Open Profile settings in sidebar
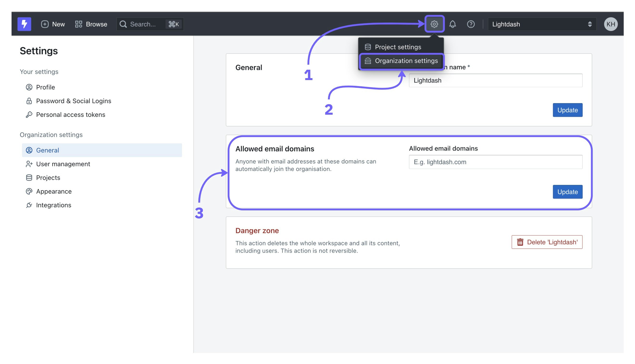Screen dimensions: 635x364 tap(45, 87)
